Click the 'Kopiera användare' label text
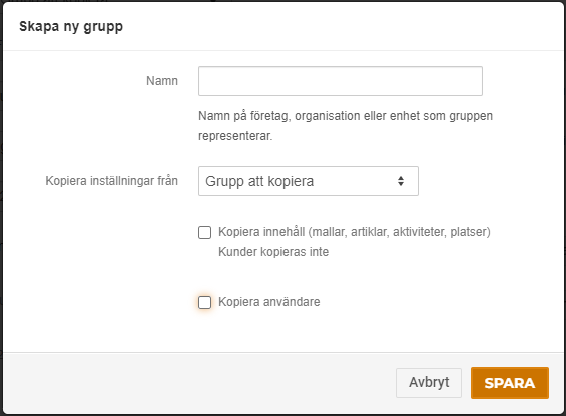The image size is (566, 416). [x=269, y=302]
